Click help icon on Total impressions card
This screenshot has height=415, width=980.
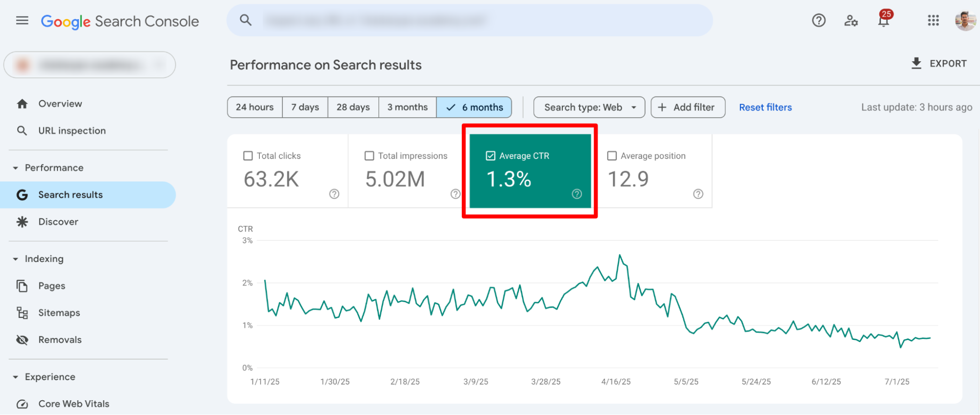tap(455, 194)
